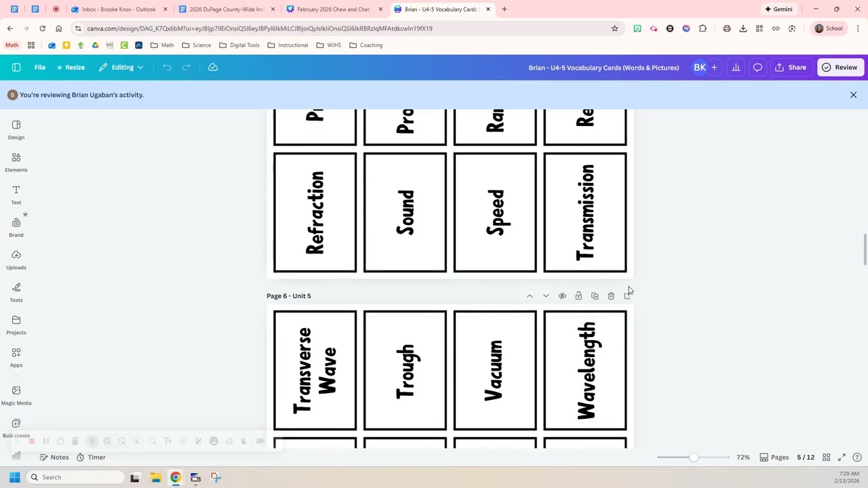This screenshot has height=488, width=868.
Task: Open the Projects panel
Action: pos(16,325)
